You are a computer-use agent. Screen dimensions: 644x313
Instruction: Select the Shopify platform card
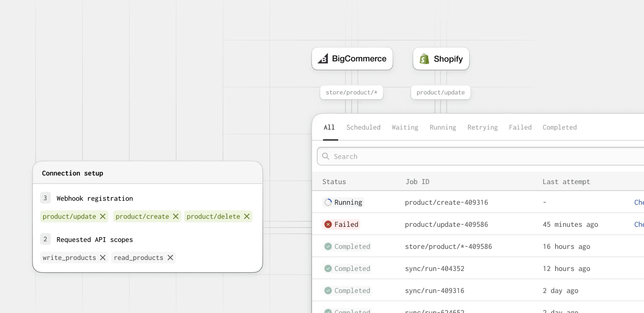click(441, 59)
